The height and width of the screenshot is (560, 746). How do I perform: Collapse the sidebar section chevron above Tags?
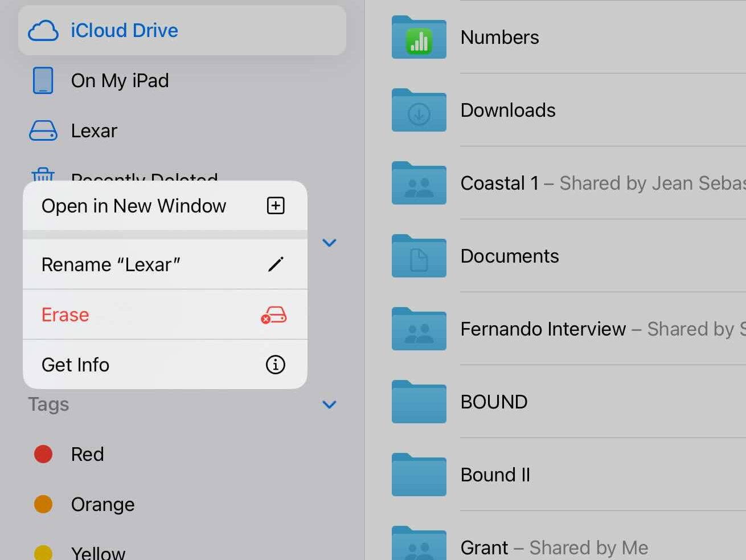pyautogui.click(x=329, y=243)
